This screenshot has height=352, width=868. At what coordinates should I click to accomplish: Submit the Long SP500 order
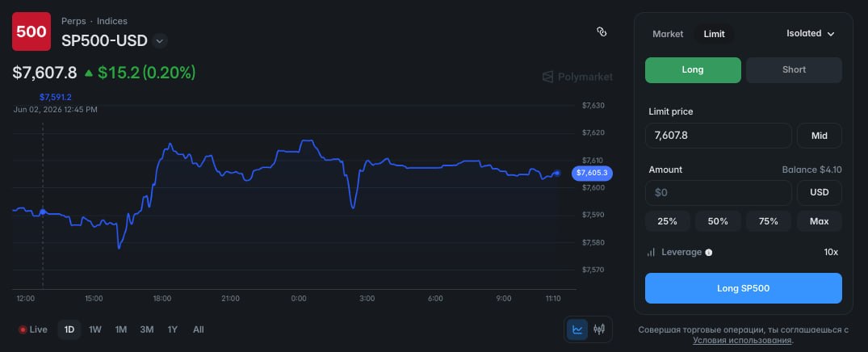pos(744,288)
